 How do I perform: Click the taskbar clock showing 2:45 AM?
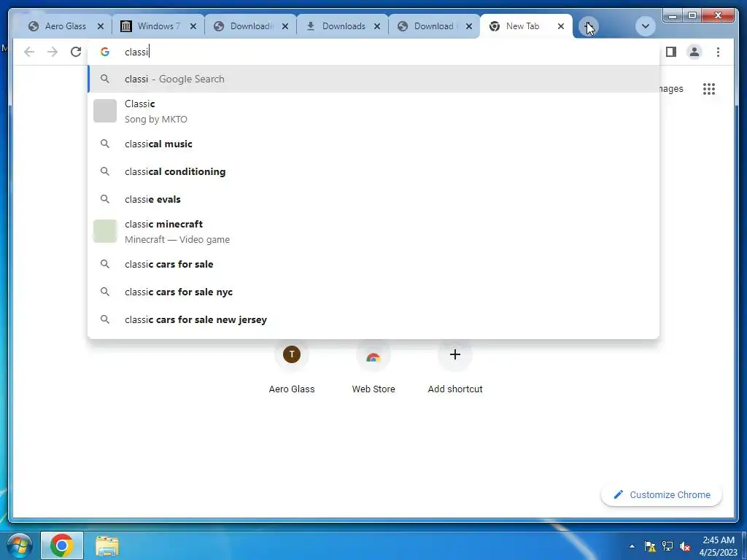tap(719, 546)
